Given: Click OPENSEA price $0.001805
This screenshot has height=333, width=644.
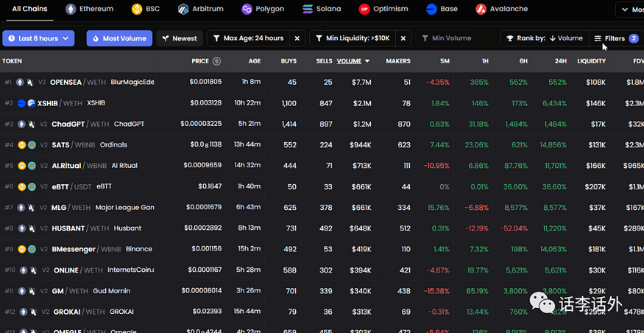Looking at the screenshot, I should pos(205,82).
